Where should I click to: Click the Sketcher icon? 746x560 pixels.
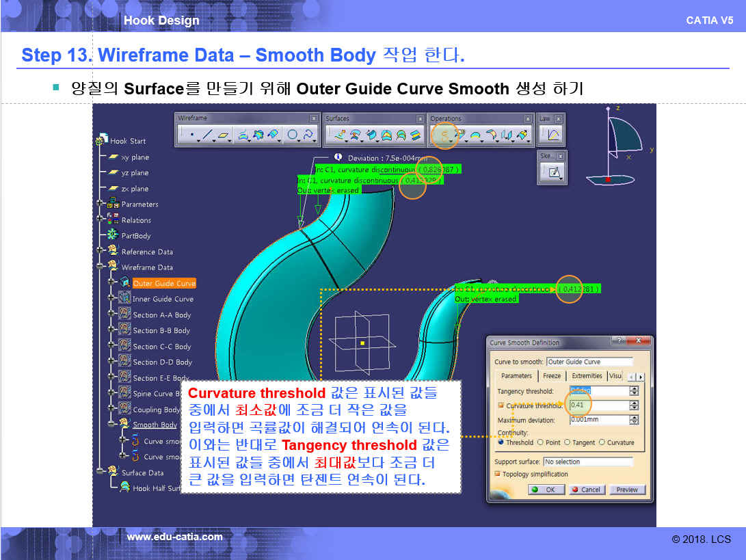point(552,172)
